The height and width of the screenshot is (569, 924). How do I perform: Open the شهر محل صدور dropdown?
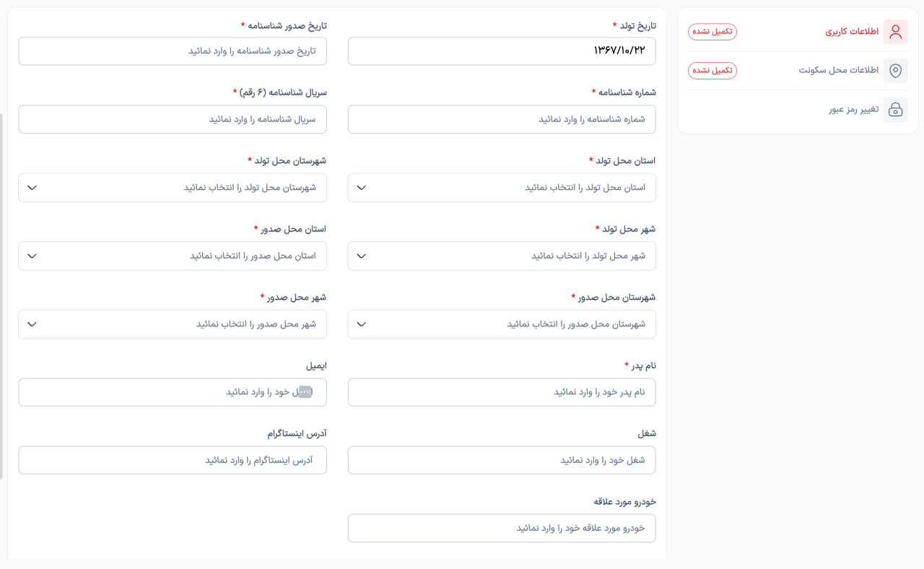pyautogui.click(x=172, y=324)
